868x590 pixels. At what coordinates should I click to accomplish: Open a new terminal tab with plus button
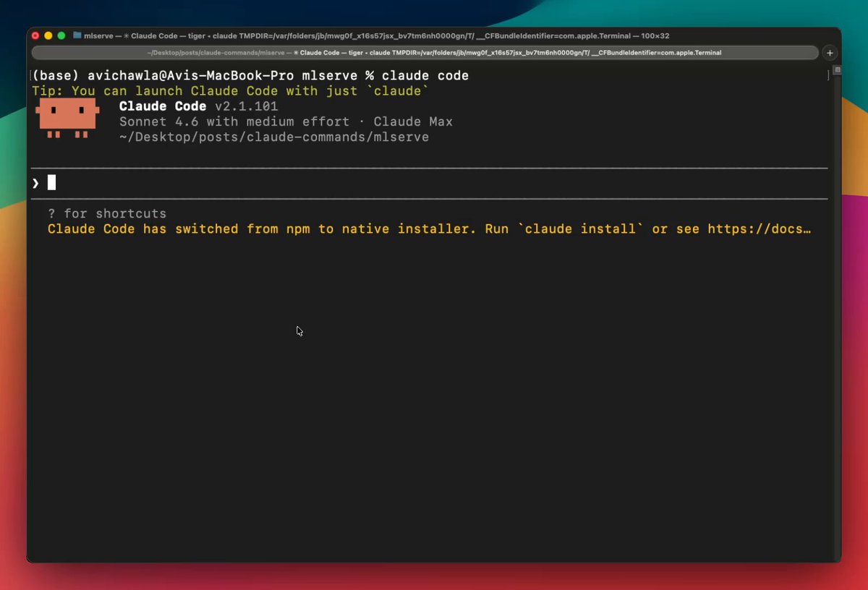click(x=830, y=53)
